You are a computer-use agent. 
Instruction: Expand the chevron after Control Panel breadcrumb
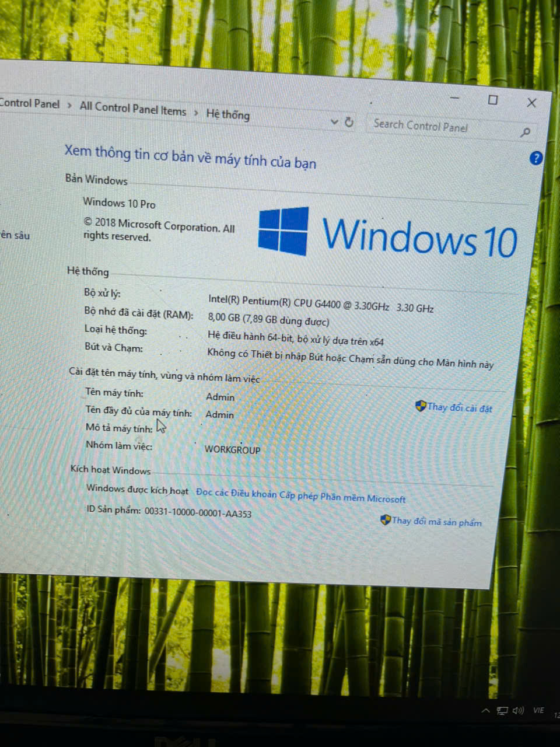(69, 105)
